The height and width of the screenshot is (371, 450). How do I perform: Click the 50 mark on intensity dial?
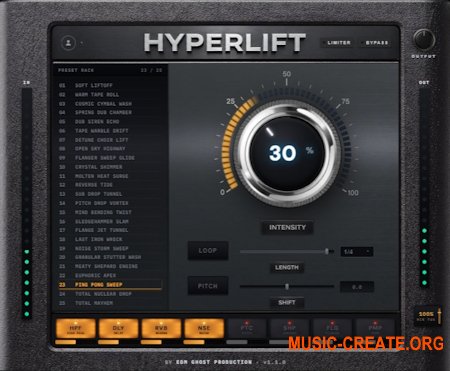[287, 74]
